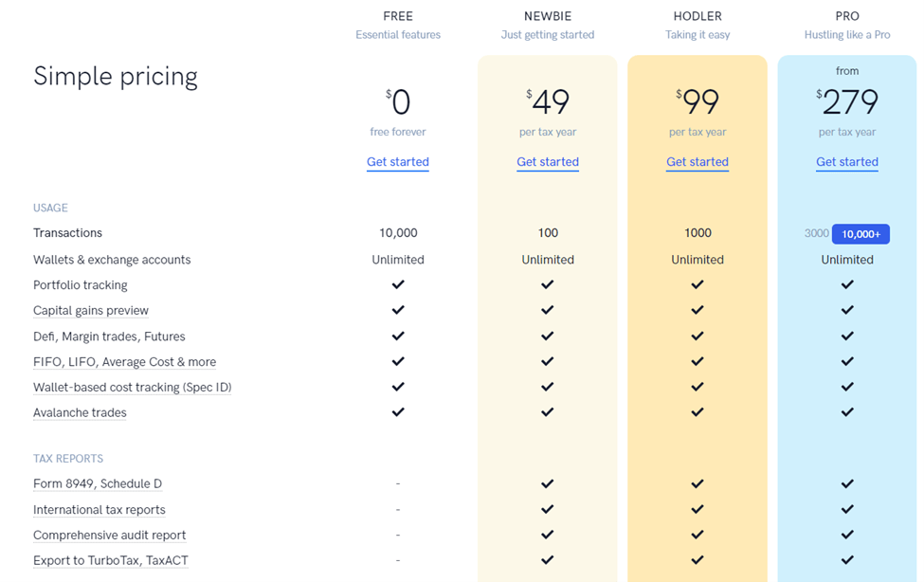Open FIFO, LIFO, Average Cost & more link
This screenshot has width=924, height=582.
(124, 362)
